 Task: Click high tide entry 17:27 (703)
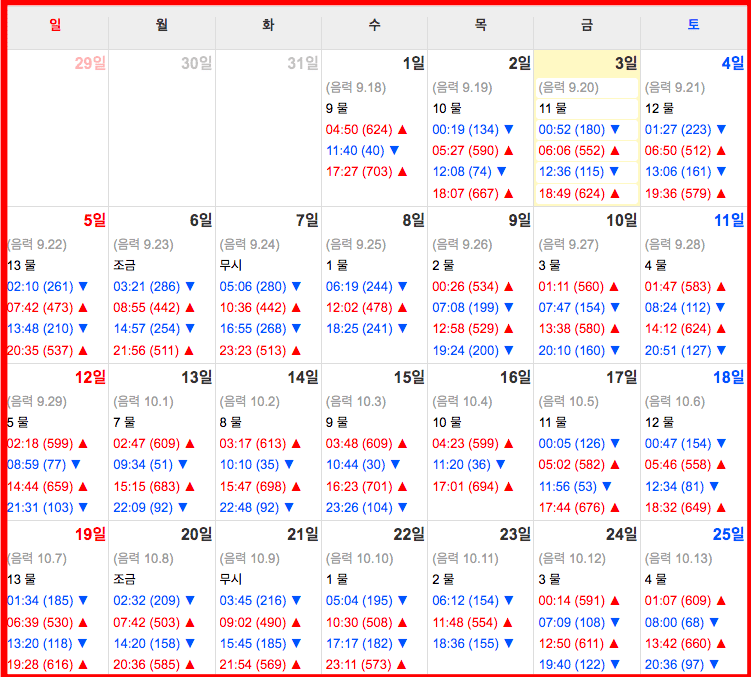(366, 172)
